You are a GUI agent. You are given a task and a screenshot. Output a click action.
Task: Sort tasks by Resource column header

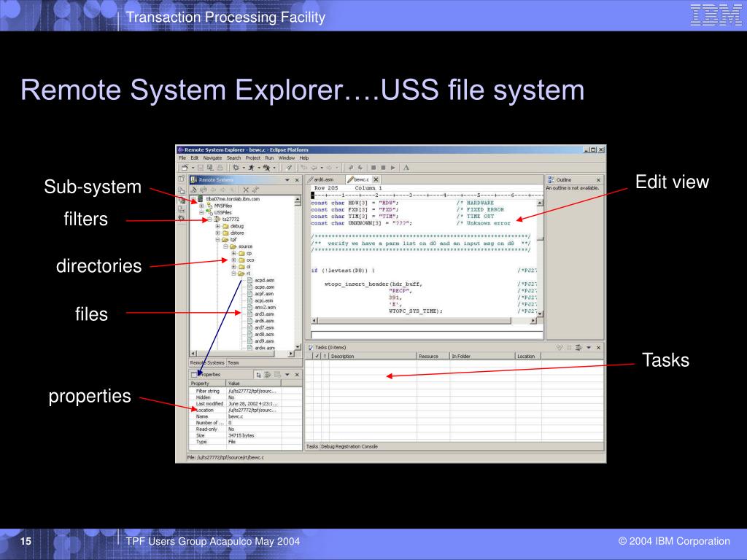point(433,356)
